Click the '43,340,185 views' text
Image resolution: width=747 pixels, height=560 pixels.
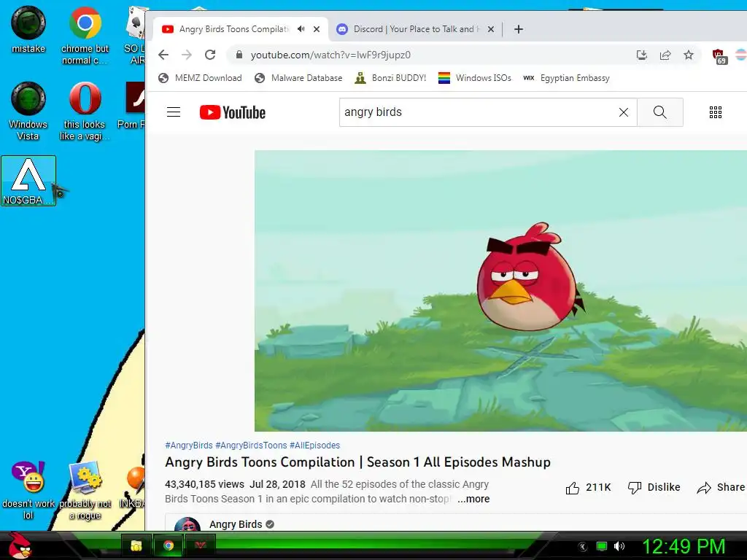pos(204,484)
